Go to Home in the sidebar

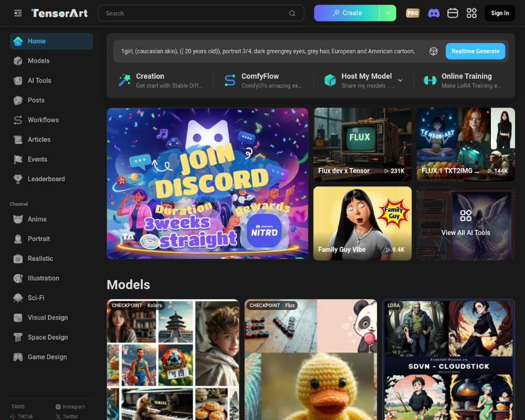(51, 41)
